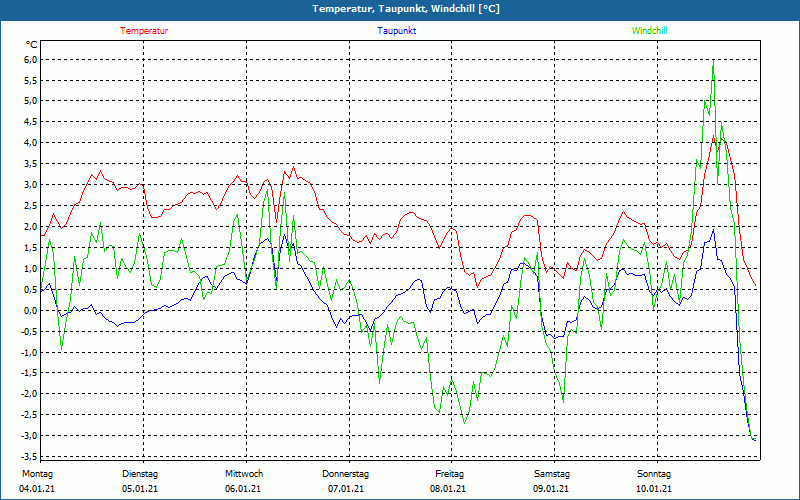Click the 5,0 y-axis value

click(x=31, y=101)
